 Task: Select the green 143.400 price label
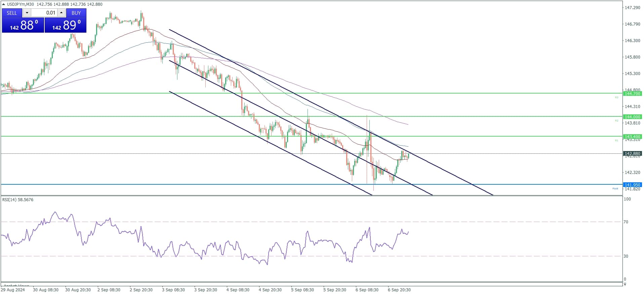pyautogui.click(x=632, y=137)
